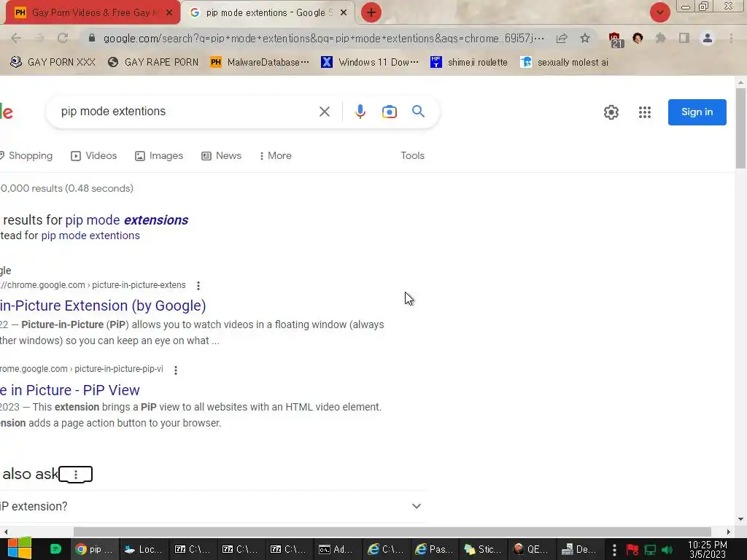Viewport: 747px width, 560px height.
Task: Reload the page with the refresh icon
Action: pyautogui.click(x=63, y=38)
